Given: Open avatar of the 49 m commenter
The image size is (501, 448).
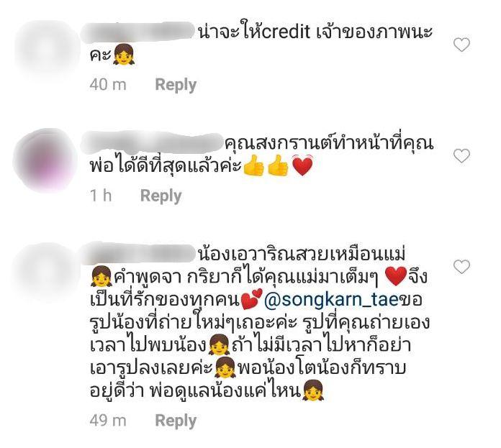Looking at the screenshot, I should [x=45, y=271].
